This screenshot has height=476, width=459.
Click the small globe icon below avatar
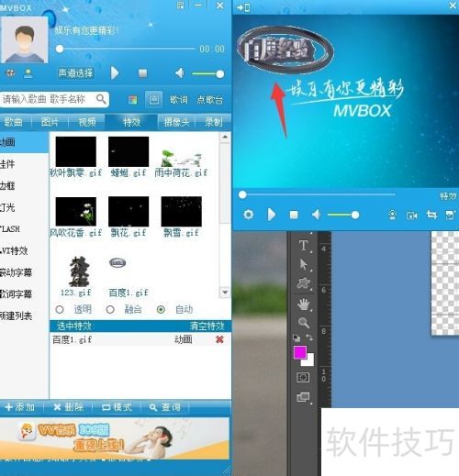click(x=11, y=73)
